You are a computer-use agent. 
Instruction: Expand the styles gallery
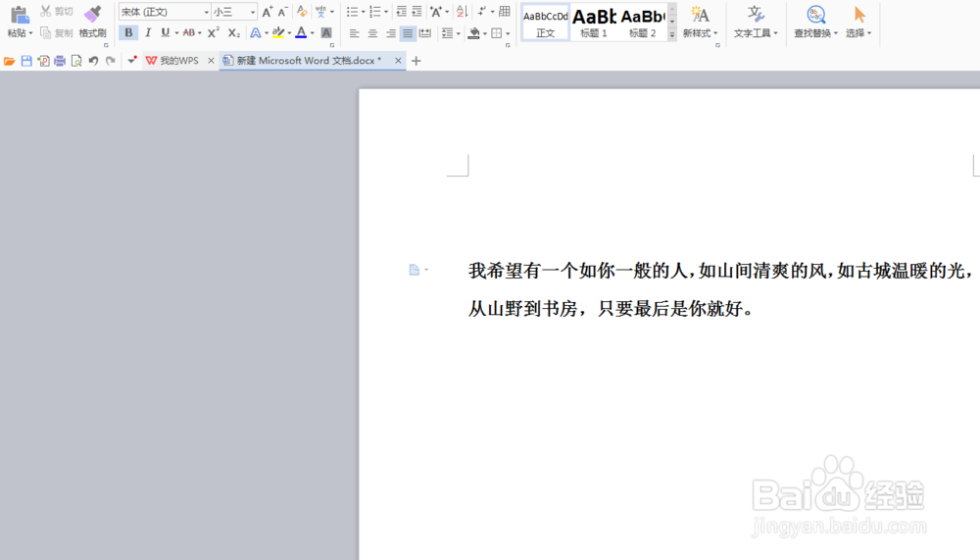[672, 35]
